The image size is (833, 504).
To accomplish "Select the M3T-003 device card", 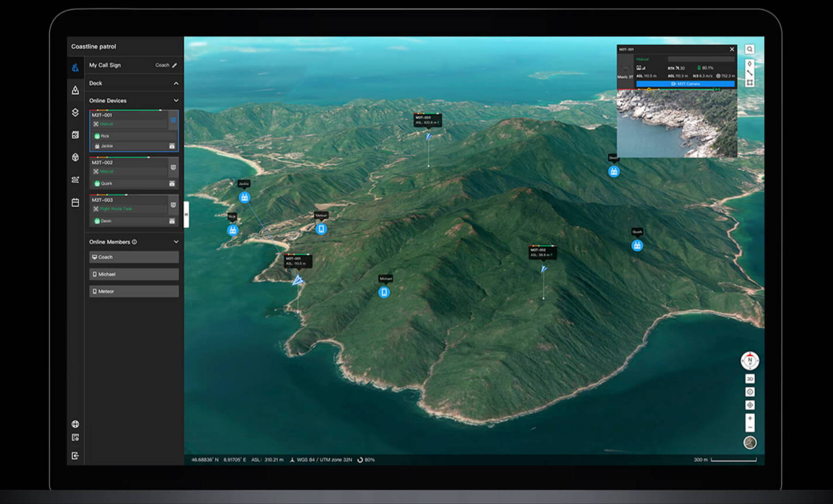I will point(134,210).
